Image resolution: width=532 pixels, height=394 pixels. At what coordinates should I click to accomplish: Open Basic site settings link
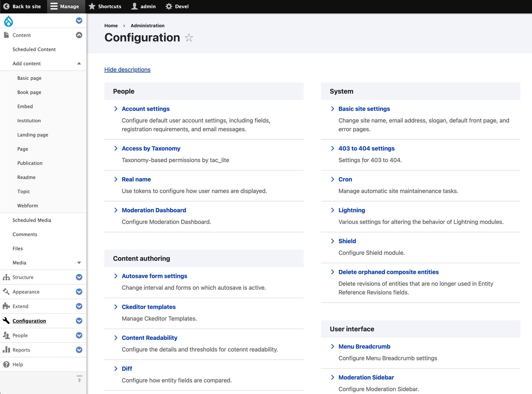(364, 109)
